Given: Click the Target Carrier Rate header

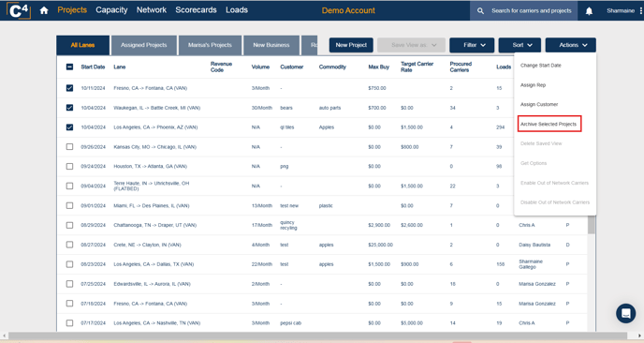Looking at the screenshot, I should (417, 67).
